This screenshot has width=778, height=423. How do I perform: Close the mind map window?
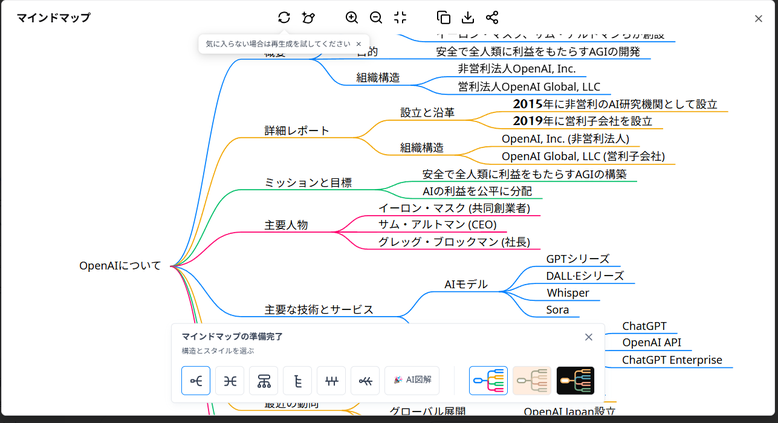758,19
